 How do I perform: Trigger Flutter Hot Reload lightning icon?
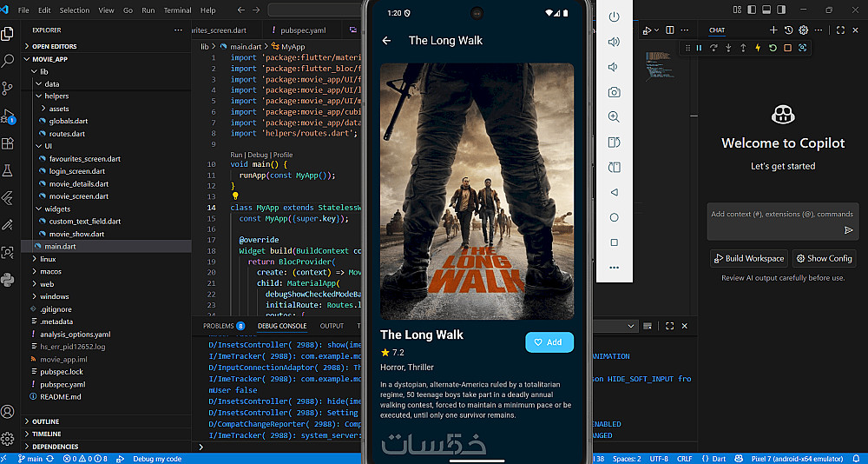(758, 49)
